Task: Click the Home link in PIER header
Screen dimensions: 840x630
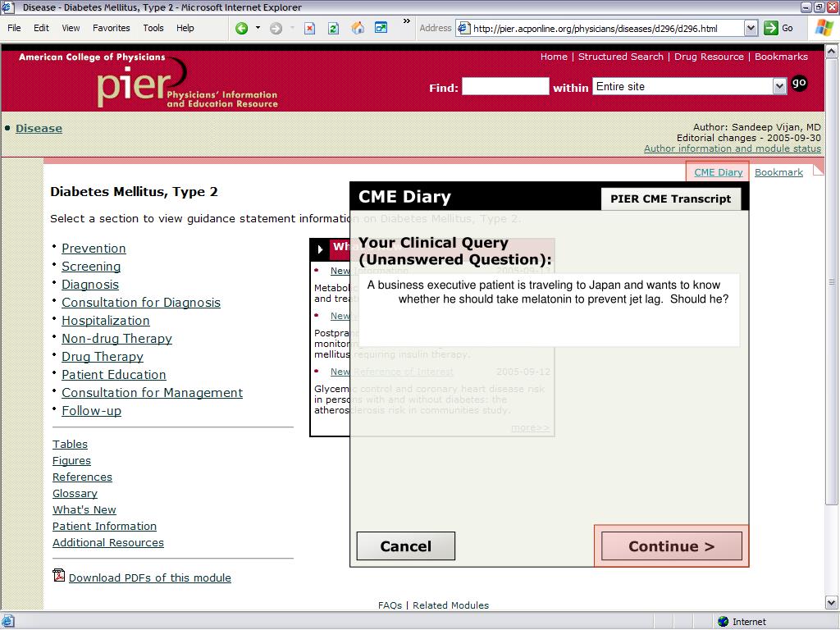Action: point(554,57)
